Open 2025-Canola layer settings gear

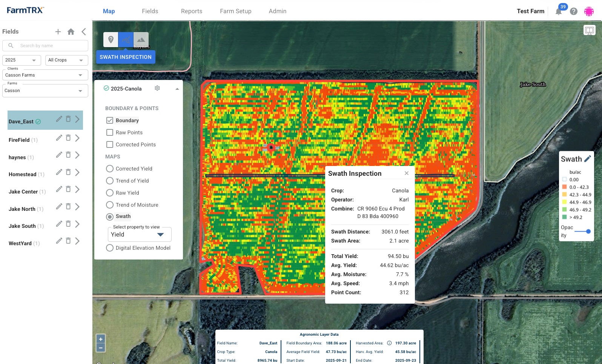(157, 88)
